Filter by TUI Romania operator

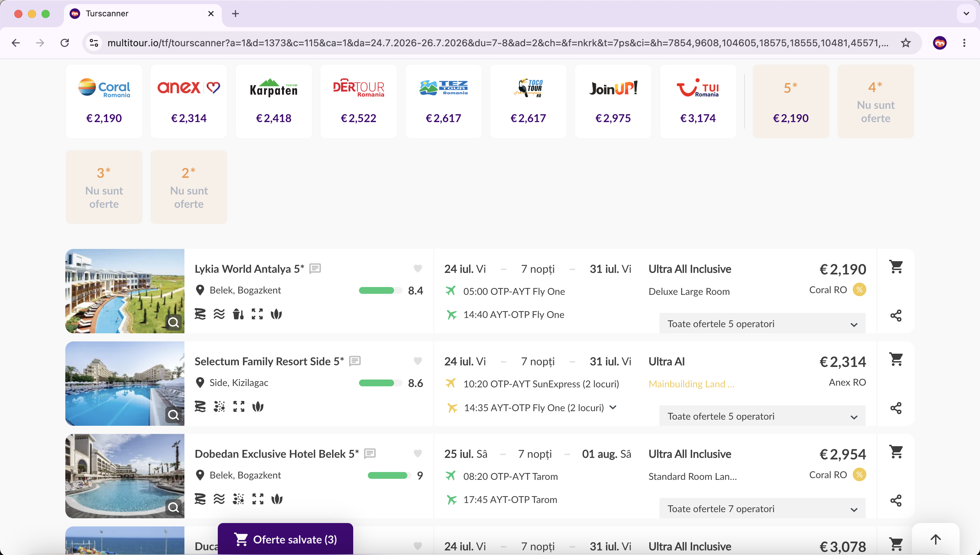698,101
